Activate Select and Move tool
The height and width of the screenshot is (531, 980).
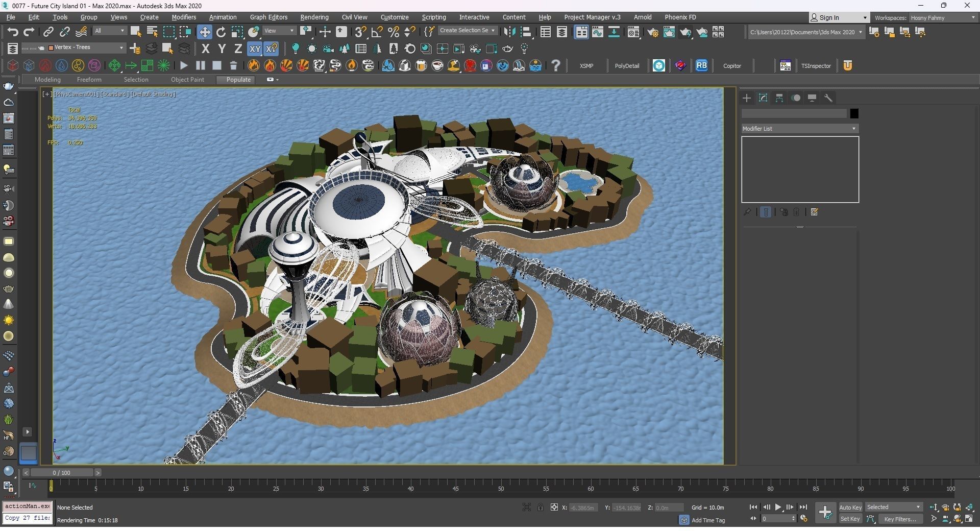point(204,32)
